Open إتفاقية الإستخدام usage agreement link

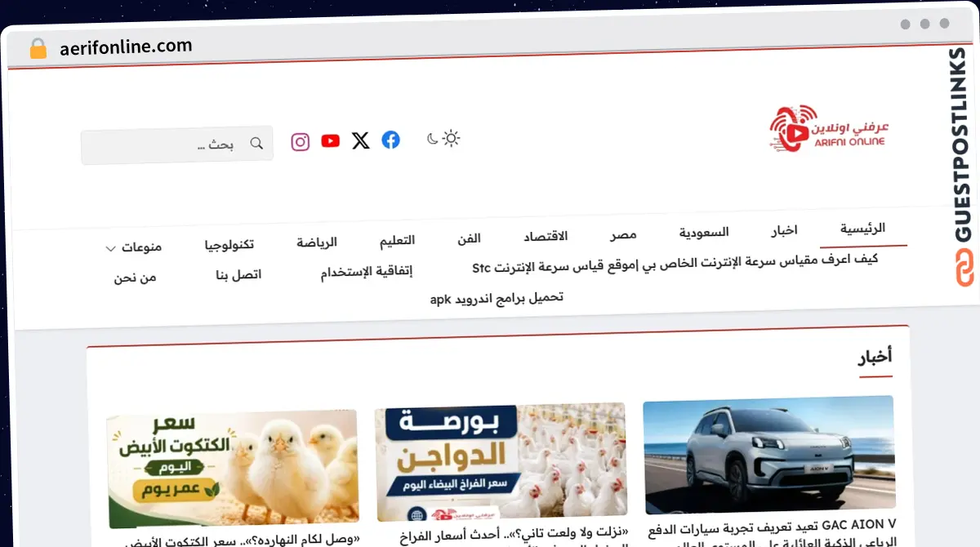coord(367,272)
